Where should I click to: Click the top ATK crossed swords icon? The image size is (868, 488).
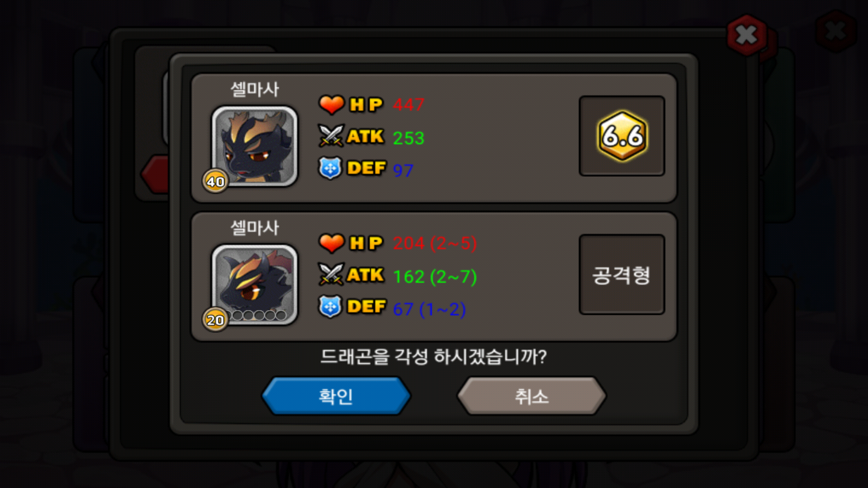(331, 136)
